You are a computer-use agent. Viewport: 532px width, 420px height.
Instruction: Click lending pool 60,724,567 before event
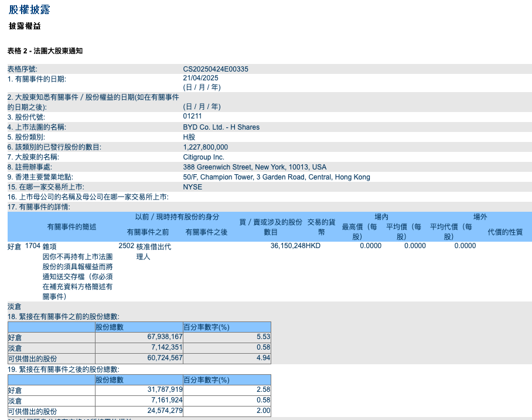click(x=165, y=358)
